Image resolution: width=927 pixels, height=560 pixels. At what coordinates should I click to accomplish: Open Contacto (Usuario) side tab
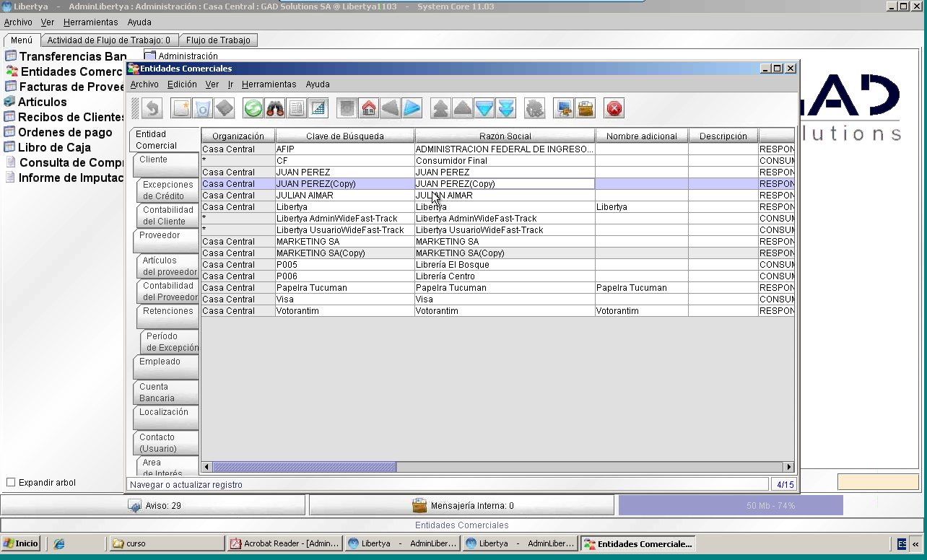click(165, 442)
